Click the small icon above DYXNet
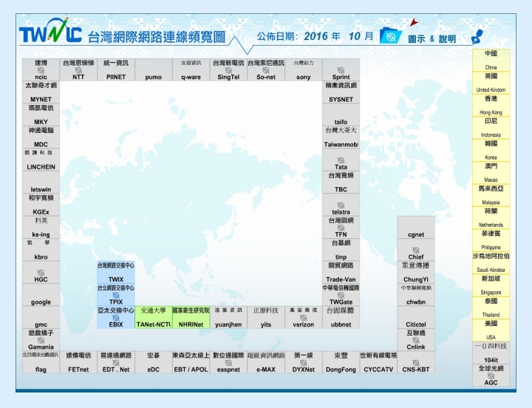The width and height of the screenshot is (532, 408). [304, 363]
